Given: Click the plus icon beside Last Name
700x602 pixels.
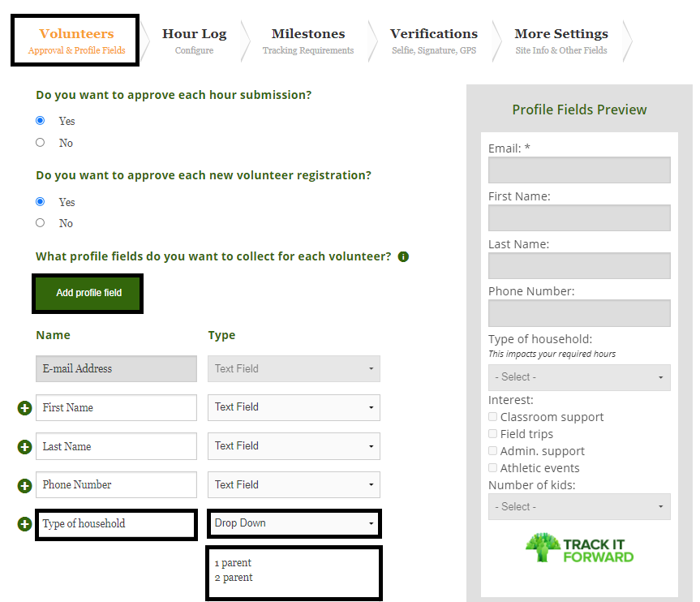Looking at the screenshot, I should pyautogui.click(x=24, y=446).
